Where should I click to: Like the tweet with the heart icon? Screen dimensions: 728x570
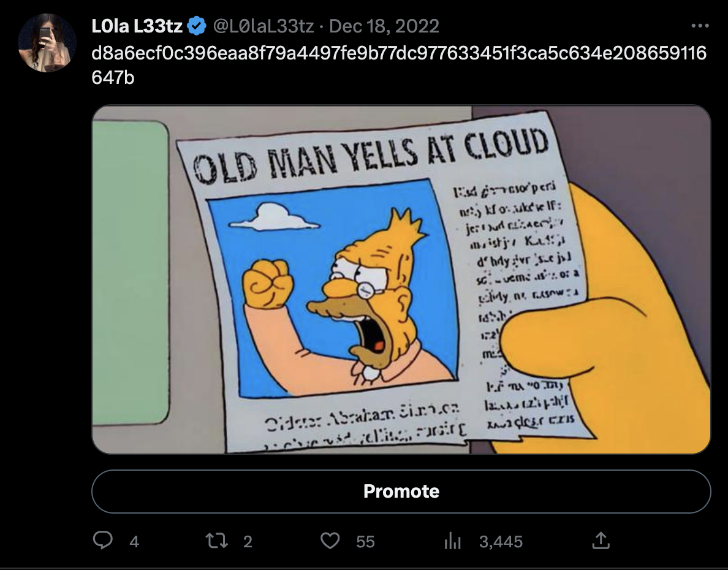330,541
